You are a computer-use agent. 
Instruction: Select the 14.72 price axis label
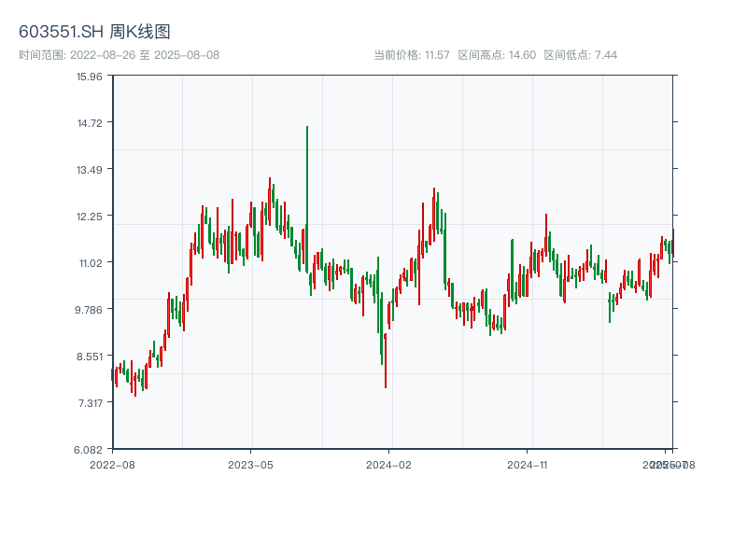89,123
